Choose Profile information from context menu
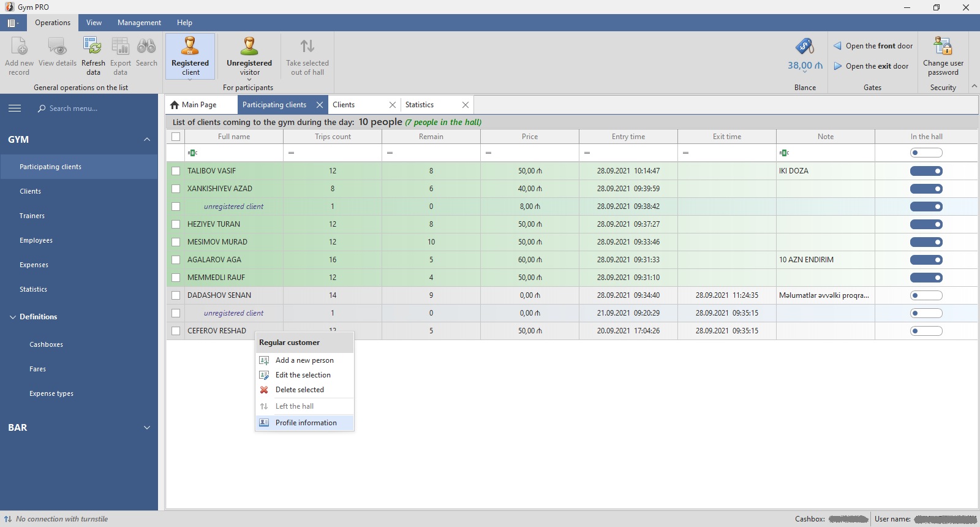The height and width of the screenshot is (527, 980). coord(306,423)
